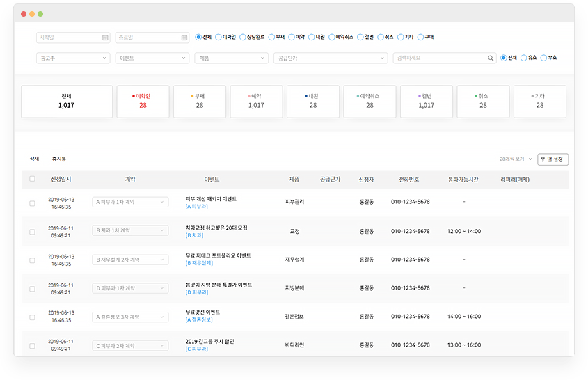
Task: Check the row for 치아교정 하고싶은 20대 모집
Action: tap(32, 231)
